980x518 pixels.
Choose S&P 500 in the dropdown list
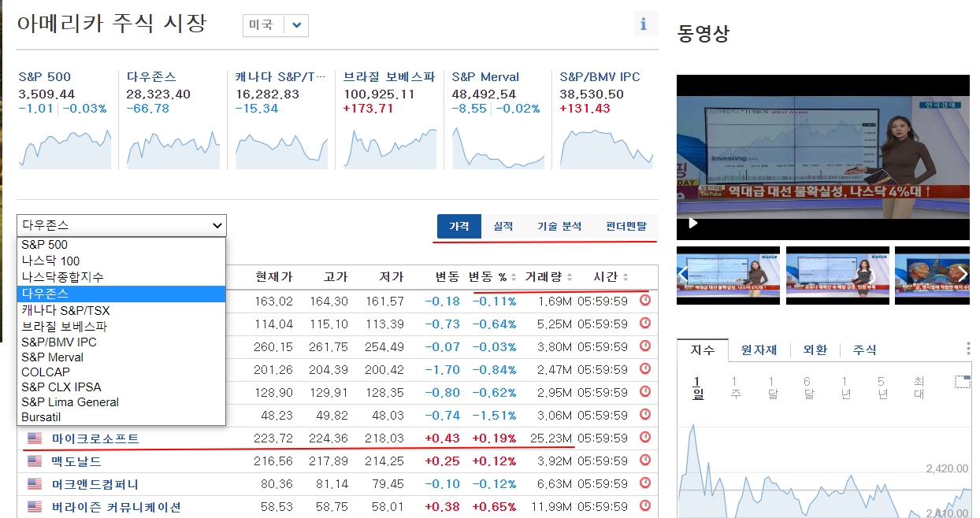(121, 245)
